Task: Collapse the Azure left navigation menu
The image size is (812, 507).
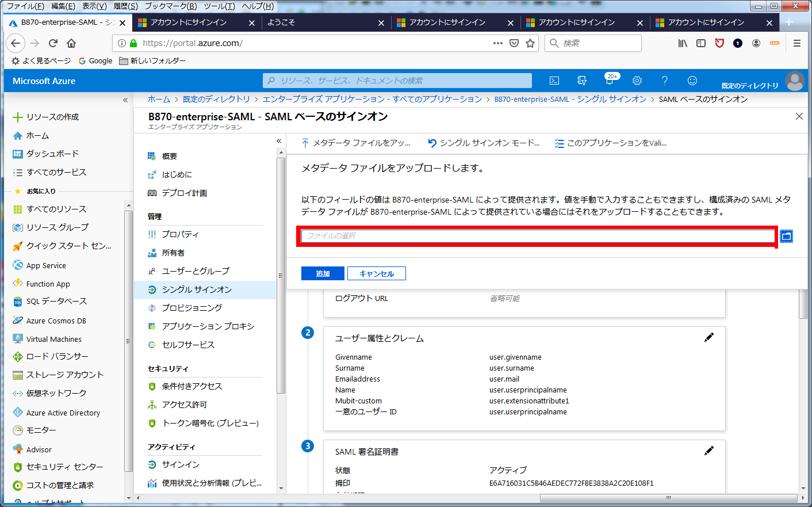Action: point(125,100)
